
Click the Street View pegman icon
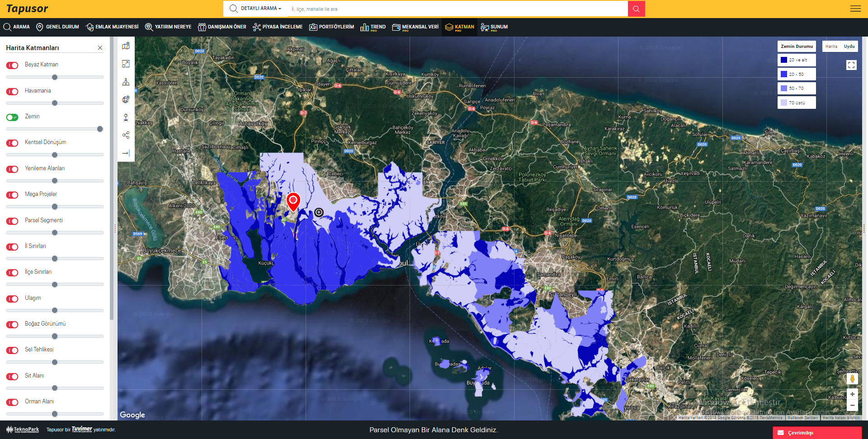(852, 378)
